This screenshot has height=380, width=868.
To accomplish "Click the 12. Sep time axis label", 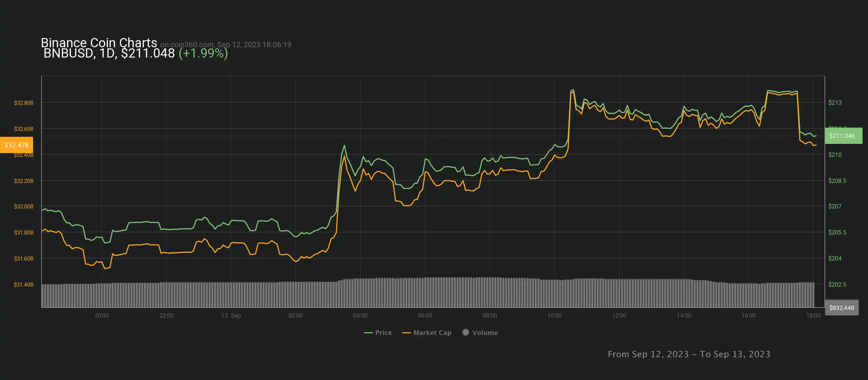I will (x=231, y=315).
